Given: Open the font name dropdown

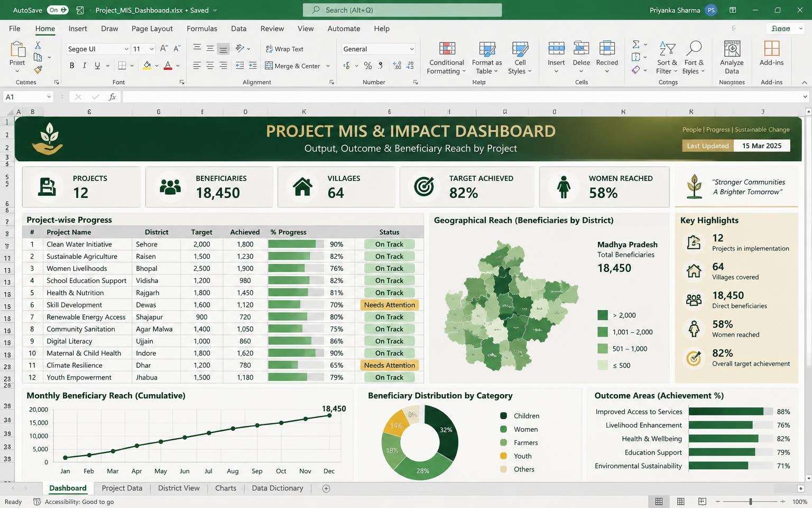Looking at the screenshot, I should [126, 49].
